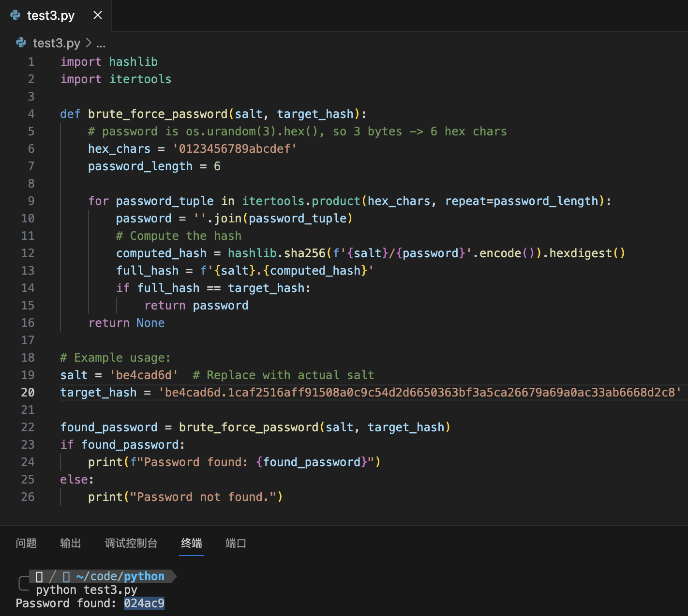
Task: Click the 'python test3.py' terminal command
Action: pyautogui.click(x=87, y=590)
